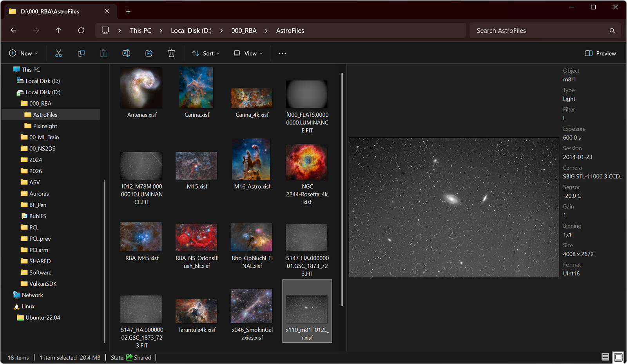The image size is (627, 364).
Task: Click the Copy icon in toolbar
Action: coord(81,53)
